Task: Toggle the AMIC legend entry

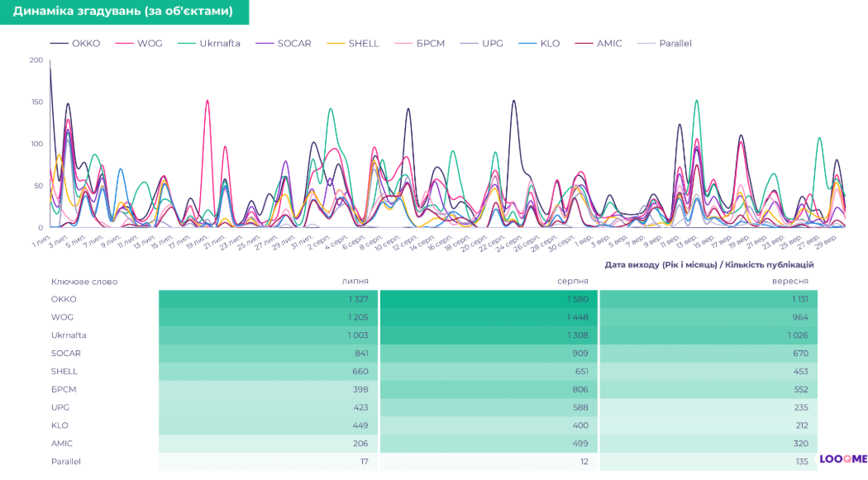Action: click(x=599, y=43)
